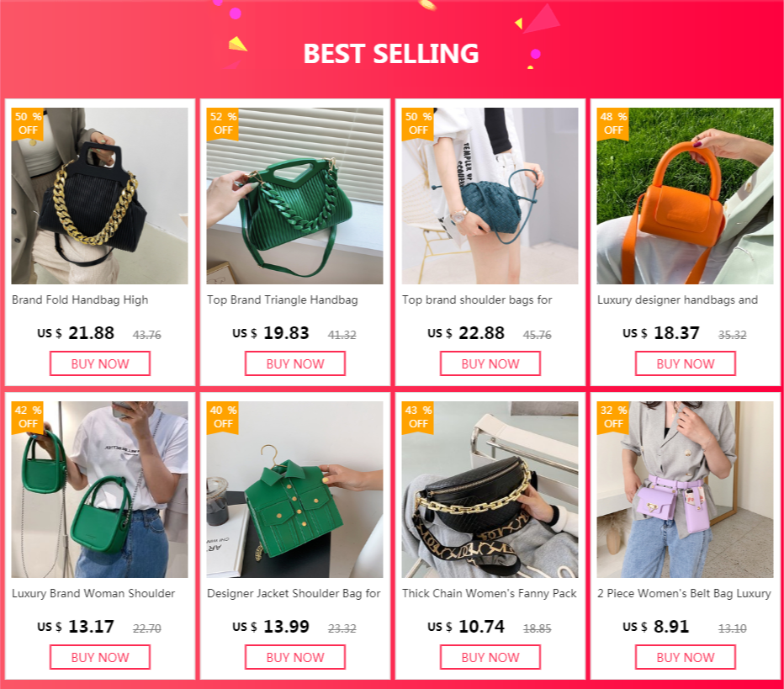This screenshot has width=784, height=689.
Task: Click BUY NOW under Brand Fold Handbag
Action: pyautogui.click(x=100, y=363)
